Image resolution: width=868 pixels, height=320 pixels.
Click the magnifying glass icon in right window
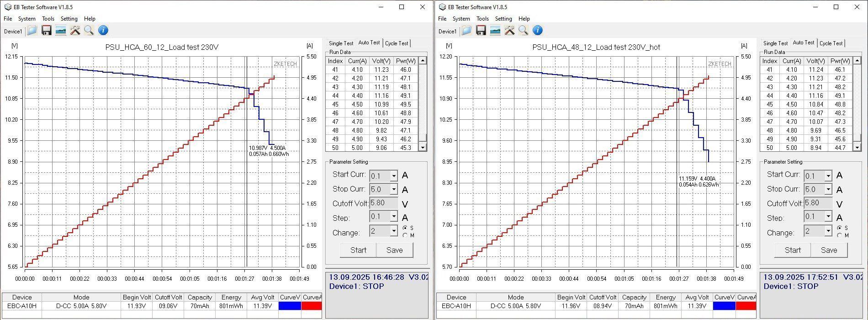[x=524, y=31]
